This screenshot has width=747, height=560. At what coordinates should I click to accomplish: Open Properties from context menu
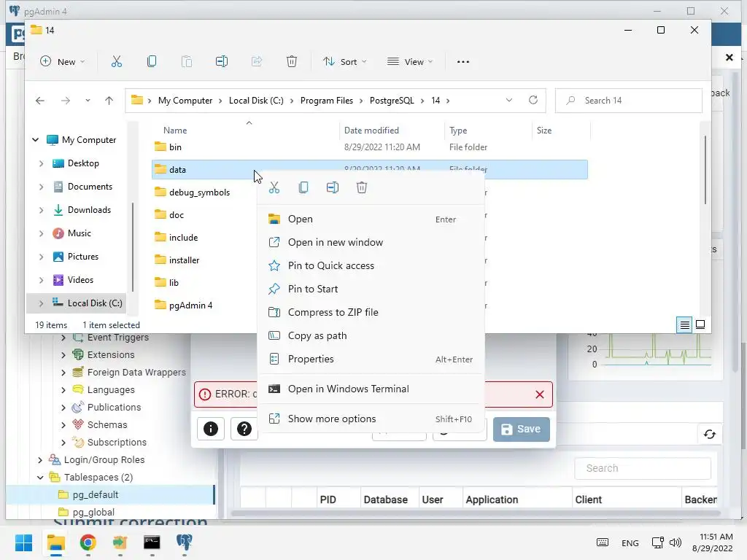[x=371, y=359]
